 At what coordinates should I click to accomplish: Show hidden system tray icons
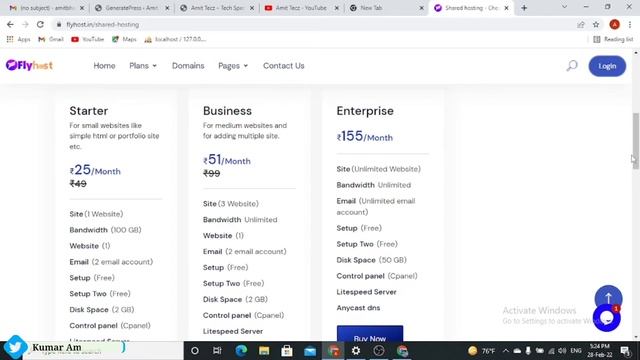(505, 351)
